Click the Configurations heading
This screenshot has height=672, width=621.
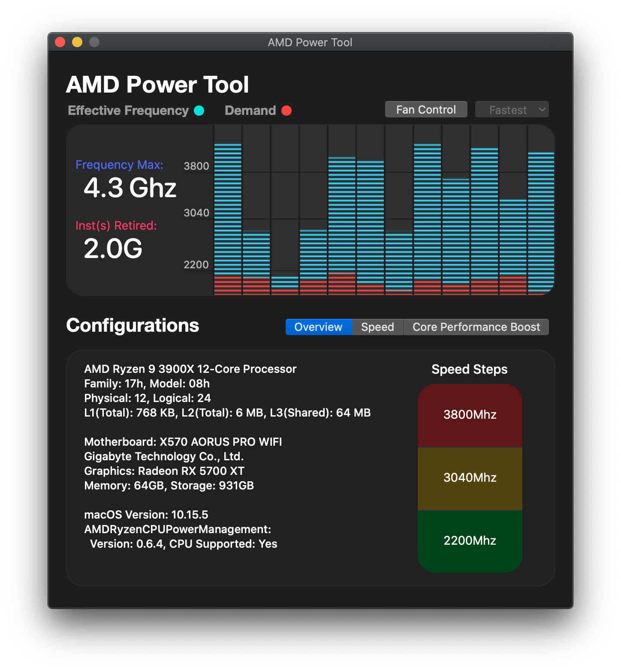tap(133, 325)
